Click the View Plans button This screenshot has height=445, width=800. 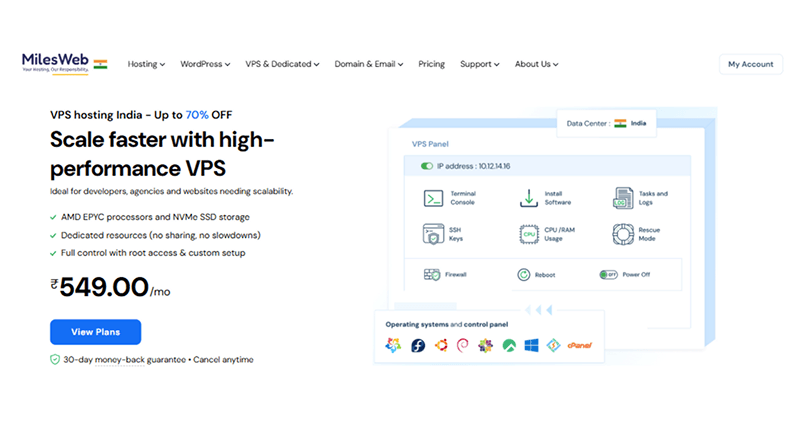[95, 332]
